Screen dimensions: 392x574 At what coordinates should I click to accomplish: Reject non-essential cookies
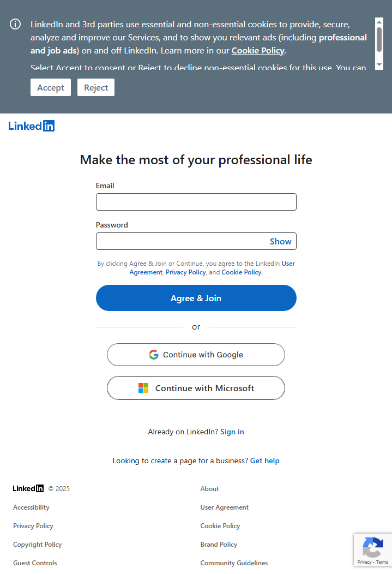click(96, 87)
